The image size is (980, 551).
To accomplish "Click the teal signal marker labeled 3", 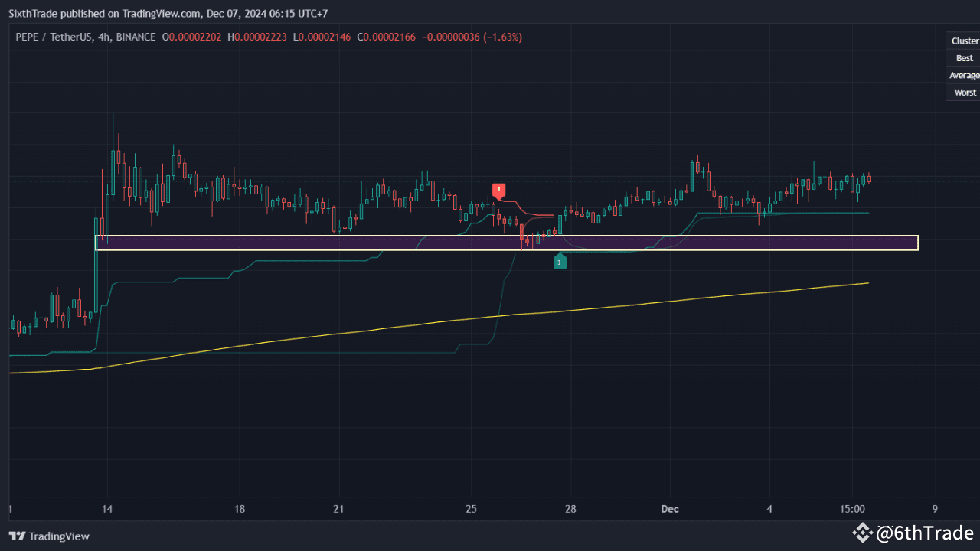I will tap(560, 262).
